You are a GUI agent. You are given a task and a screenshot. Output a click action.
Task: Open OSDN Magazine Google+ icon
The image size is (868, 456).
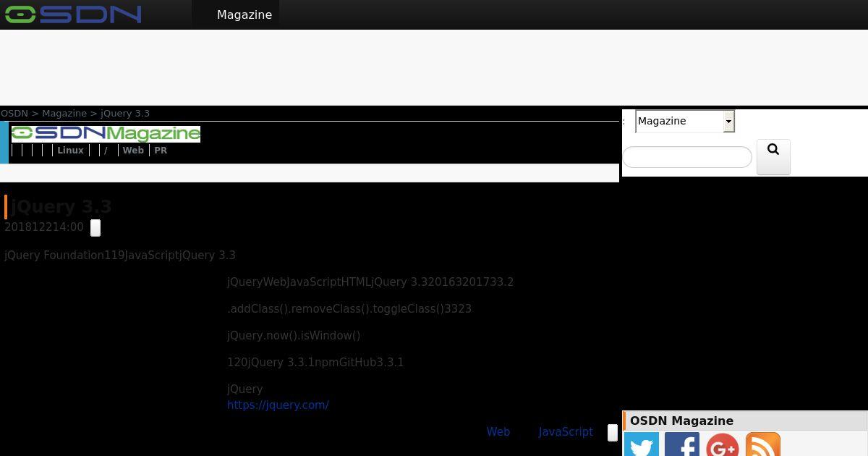coord(723,446)
